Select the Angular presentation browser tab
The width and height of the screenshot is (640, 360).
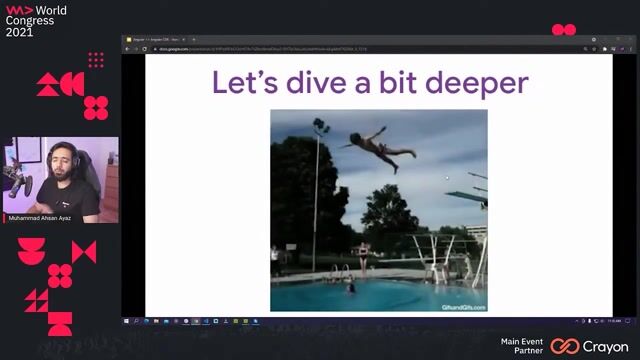(155, 40)
